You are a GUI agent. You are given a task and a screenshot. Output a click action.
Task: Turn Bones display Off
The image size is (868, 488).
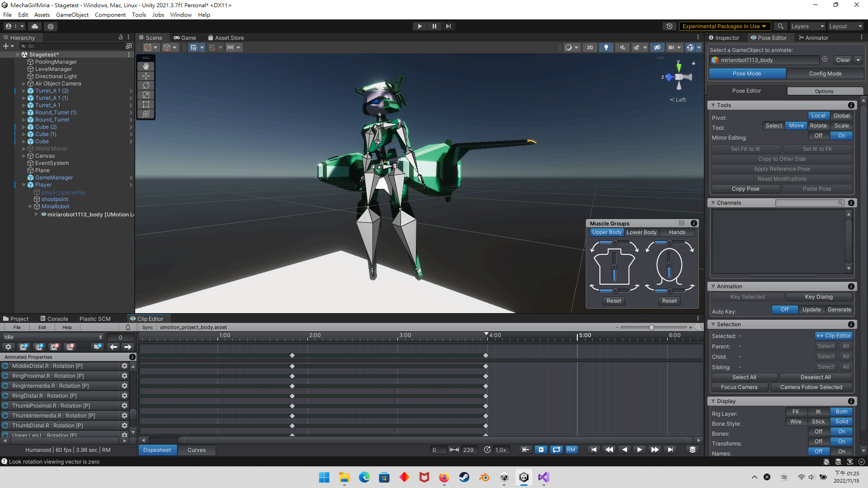point(818,432)
